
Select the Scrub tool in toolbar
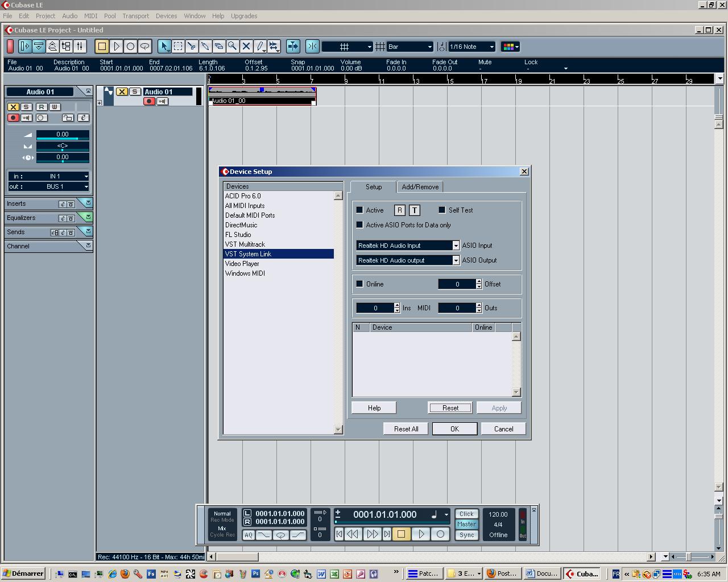(274, 47)
